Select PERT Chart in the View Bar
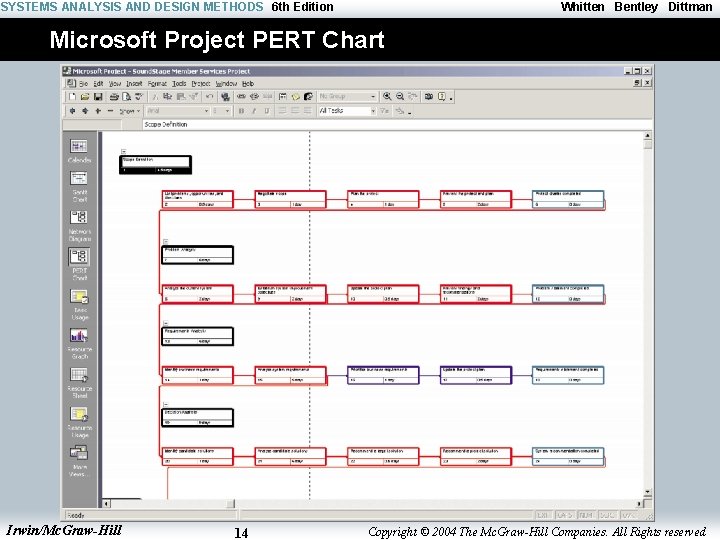 (79, 265)
